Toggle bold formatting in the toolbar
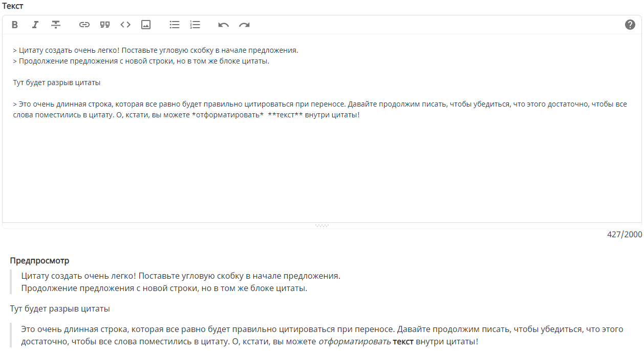Image resolution: width=644 pixels, height=351 pixels. tap(15, 25)
